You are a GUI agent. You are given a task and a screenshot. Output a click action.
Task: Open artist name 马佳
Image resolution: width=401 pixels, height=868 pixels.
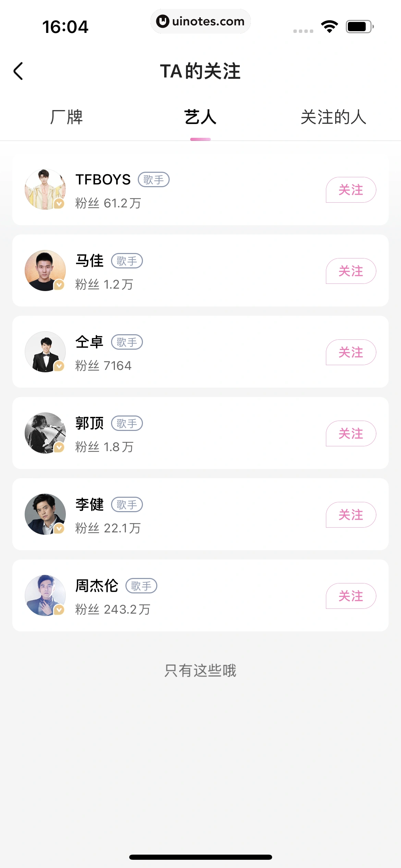[x=89, y=261]
